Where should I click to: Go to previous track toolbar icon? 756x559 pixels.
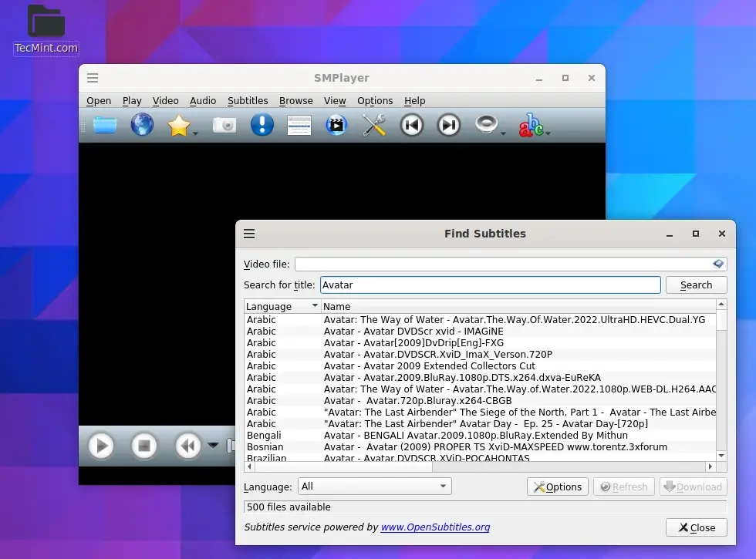412,125
